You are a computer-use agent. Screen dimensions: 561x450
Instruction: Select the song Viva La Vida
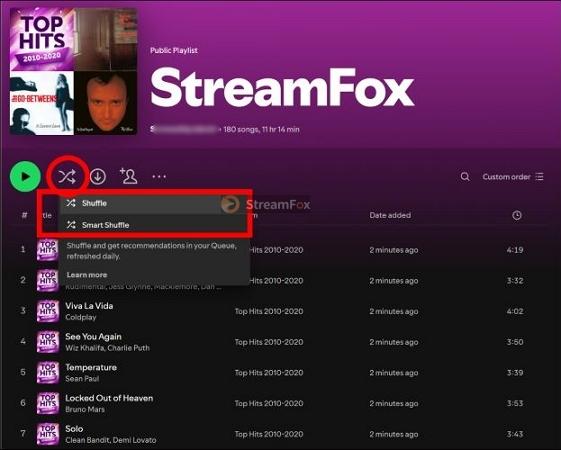coord(89,306)
